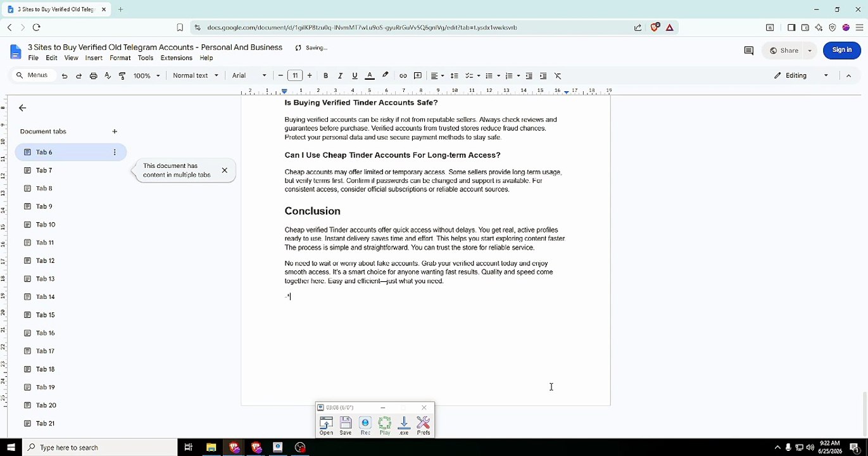This screenshot has width=868, height=456.
Task: Click the Share button
Action: [x=784, y=51]
